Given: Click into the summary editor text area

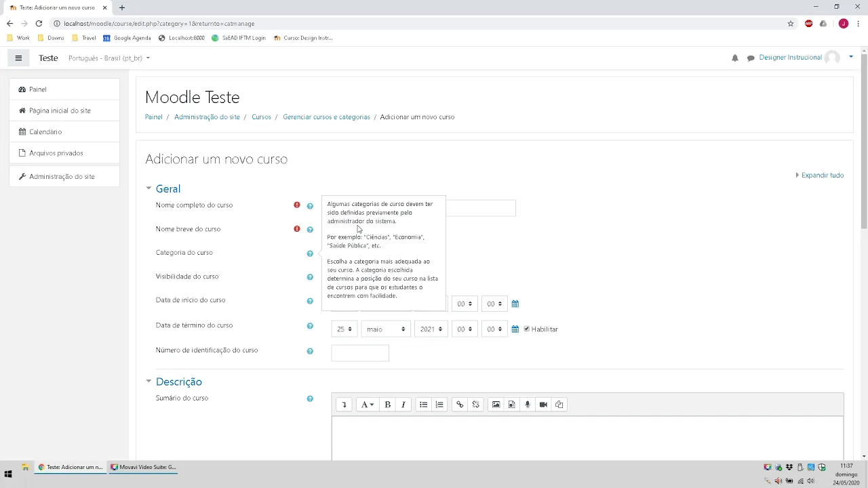Looking at the screenshot, I should pyautogui.click(x=587, y=439).
